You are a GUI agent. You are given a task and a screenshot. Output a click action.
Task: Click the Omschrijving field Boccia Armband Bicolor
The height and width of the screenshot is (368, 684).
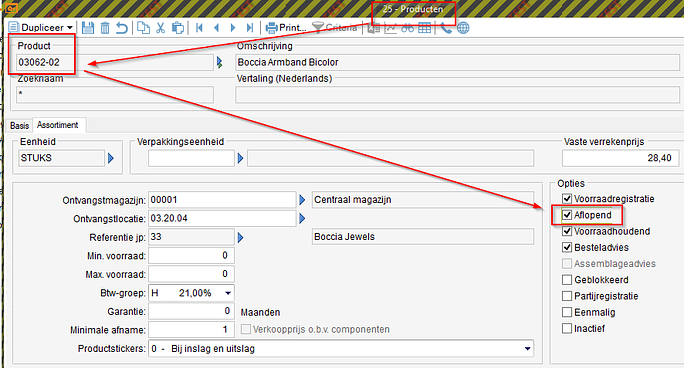(x=458, y=62)
